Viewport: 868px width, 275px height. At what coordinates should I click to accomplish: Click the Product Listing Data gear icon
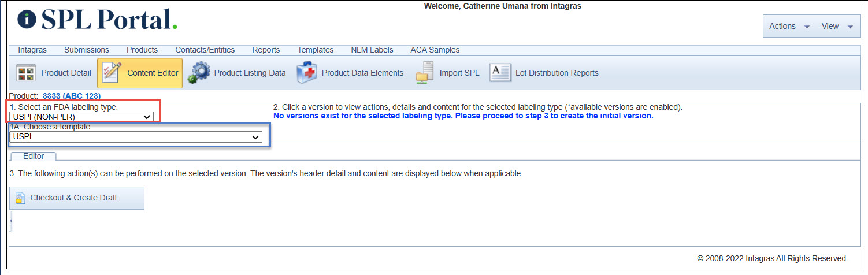click(199, 73)
